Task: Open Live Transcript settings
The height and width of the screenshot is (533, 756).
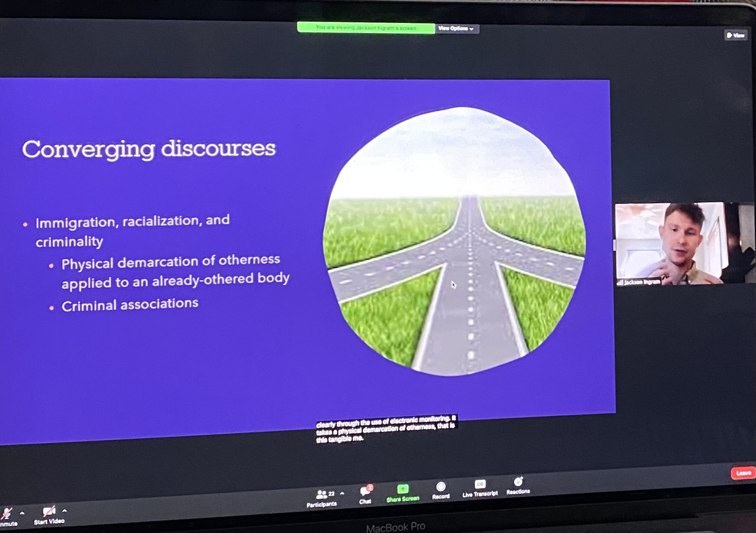Action: click(480, 484)
